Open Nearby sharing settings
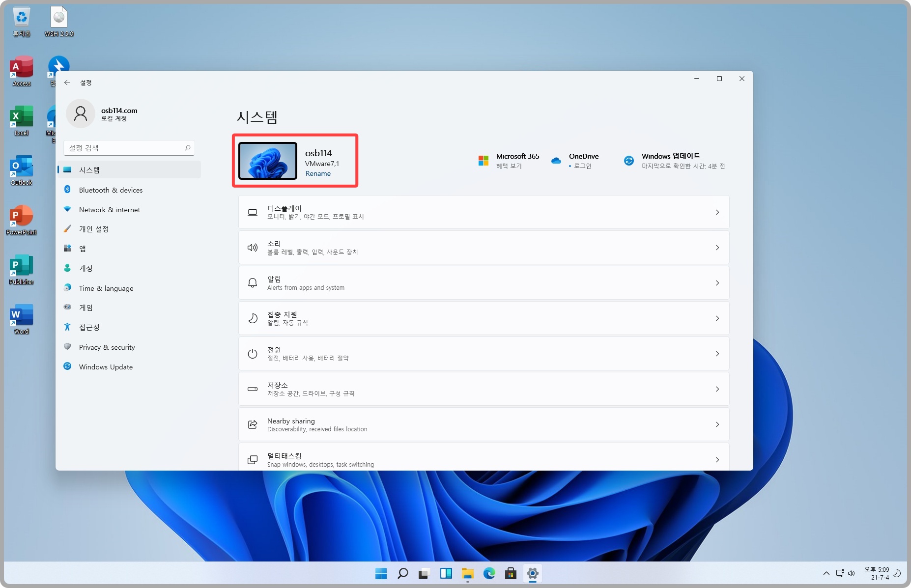 coord(484,424)
